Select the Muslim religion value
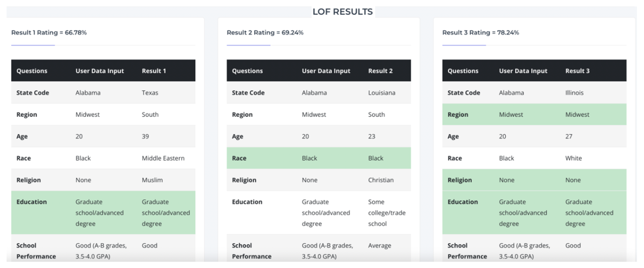The height and width of the screenshot is (268, 644). click(x=152, y=180)
